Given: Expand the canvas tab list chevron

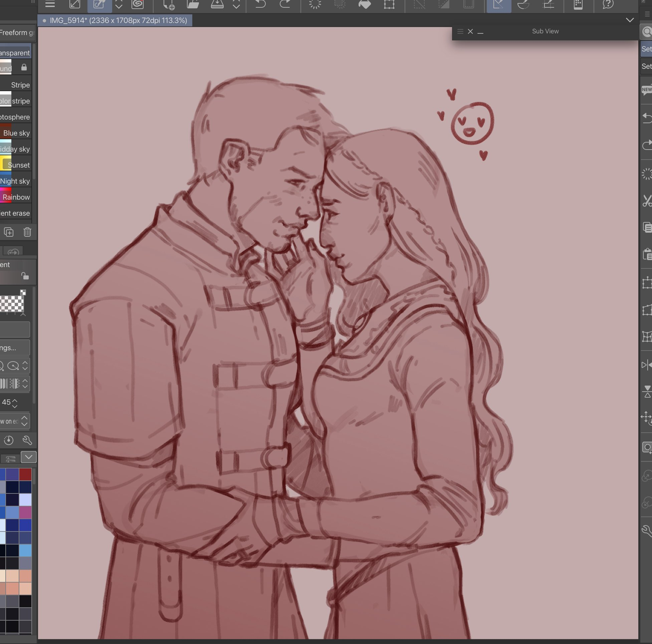Looking at the screenshot, I should click(x=630, y=20).
